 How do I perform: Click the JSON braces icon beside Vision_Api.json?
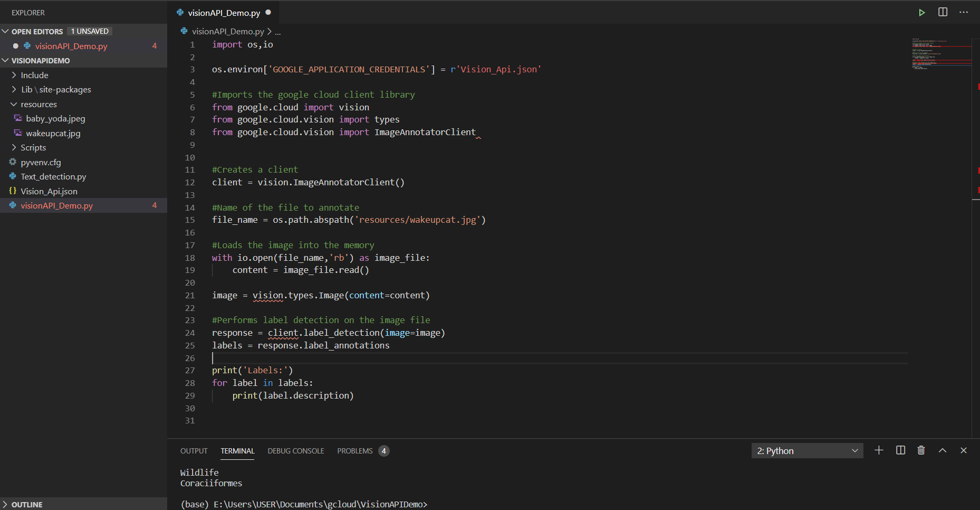[x=13, y=191]
